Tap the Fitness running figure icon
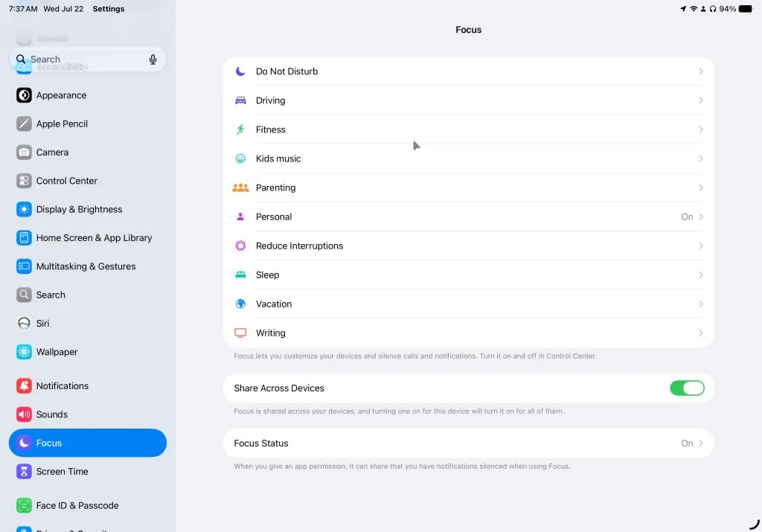Screen dimensions: 762x532 240,129
